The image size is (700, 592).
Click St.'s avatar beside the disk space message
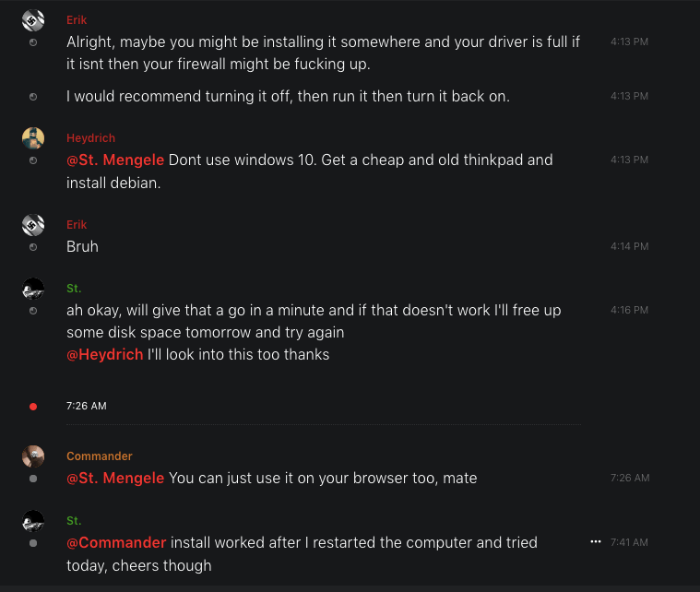[33, 289]
